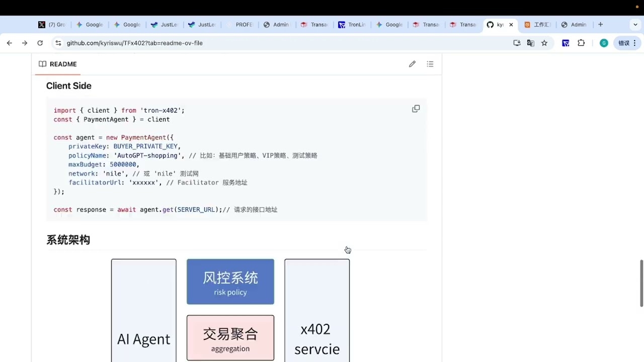
Task: Go back to previous page
Action: tap(9, 43)
